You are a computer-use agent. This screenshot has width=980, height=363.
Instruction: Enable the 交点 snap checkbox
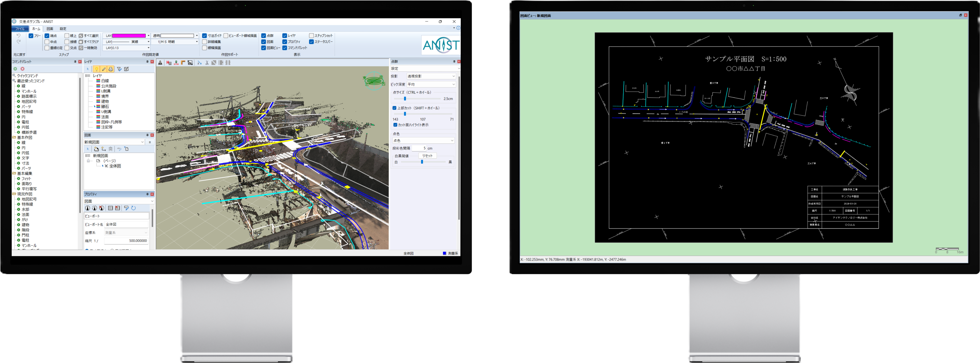(x=67, y=48)
